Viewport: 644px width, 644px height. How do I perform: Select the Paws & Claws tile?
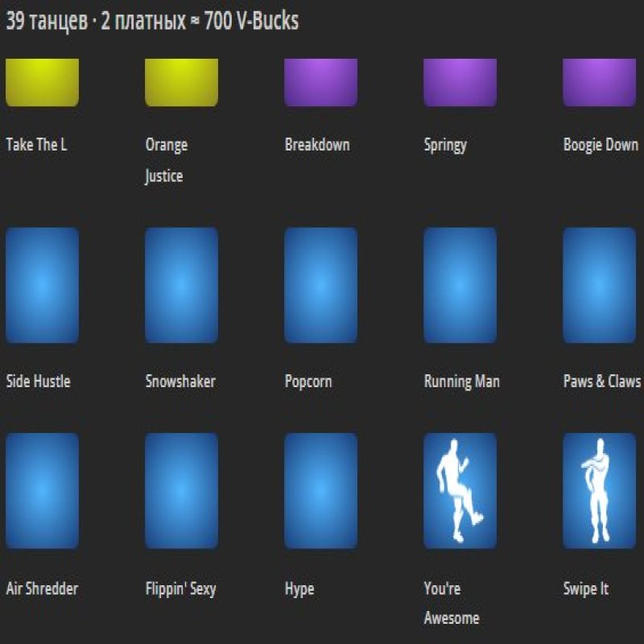599,285
